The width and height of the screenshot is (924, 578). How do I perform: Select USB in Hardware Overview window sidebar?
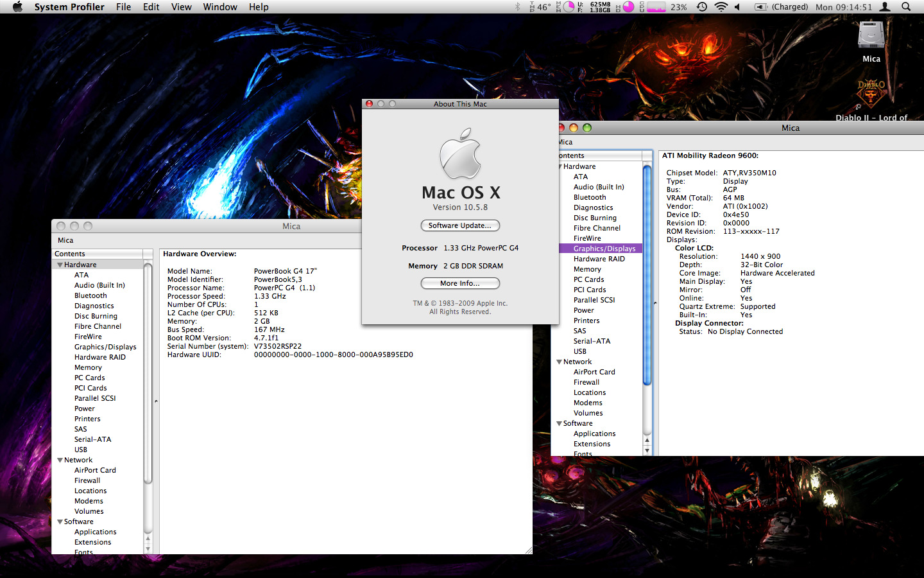click(80, 450)
